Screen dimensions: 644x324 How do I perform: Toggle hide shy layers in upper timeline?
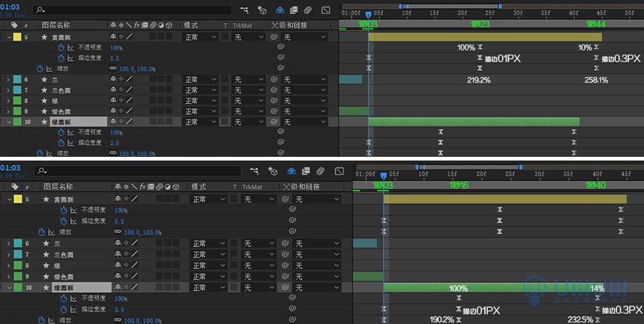click(x=280, y=10)
